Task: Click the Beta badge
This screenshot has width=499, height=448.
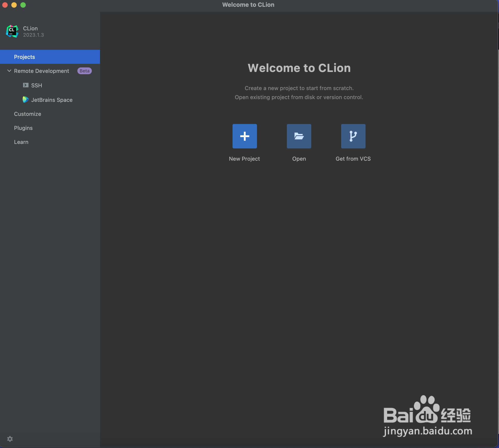Action: click(84, 71)
